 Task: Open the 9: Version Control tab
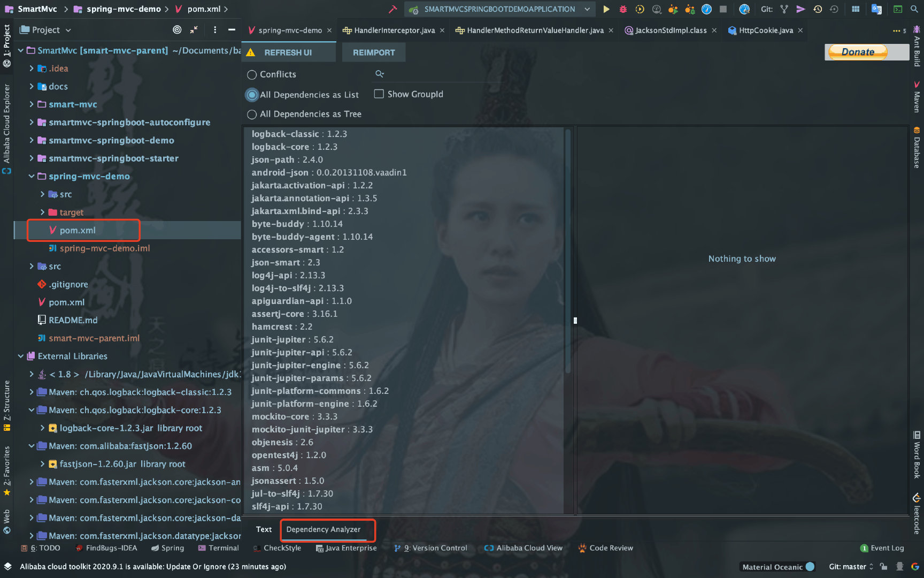pos(430,548)
